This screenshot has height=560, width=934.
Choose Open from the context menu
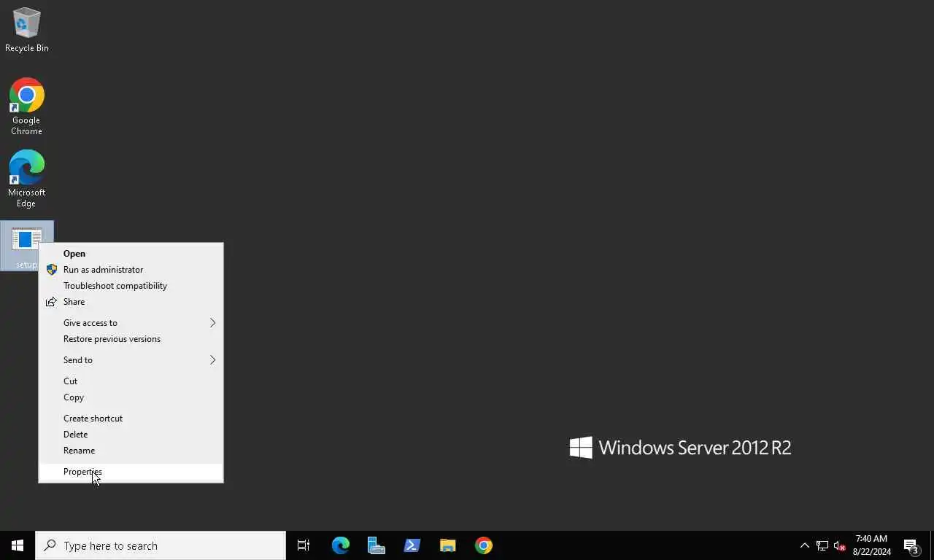point(131,254)
